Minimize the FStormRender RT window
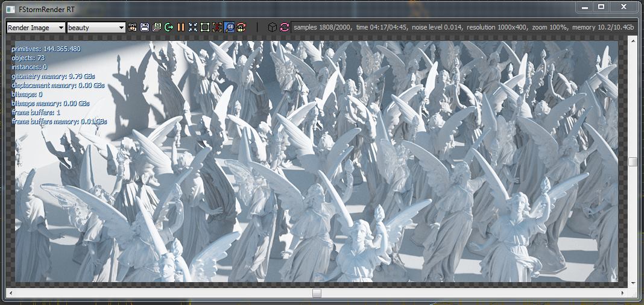The height and width of the screenshot is (305, 644). (x=584, y=7)
